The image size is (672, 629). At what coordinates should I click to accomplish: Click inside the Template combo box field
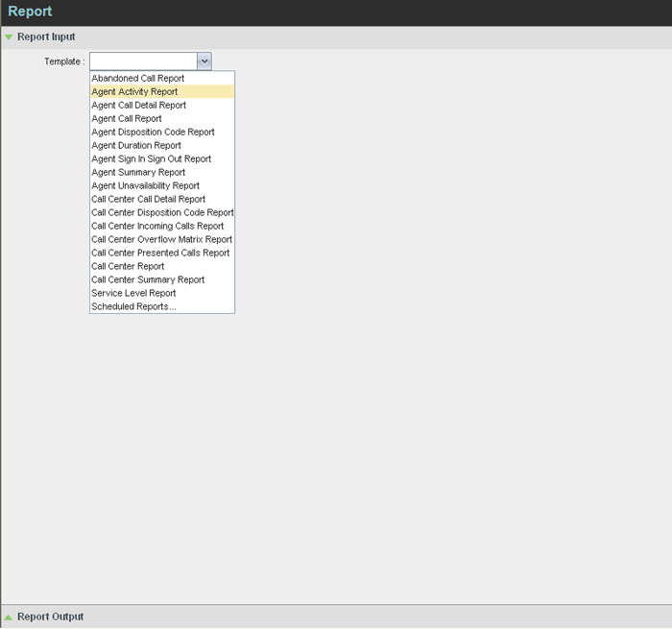click(x=143, y=61)
